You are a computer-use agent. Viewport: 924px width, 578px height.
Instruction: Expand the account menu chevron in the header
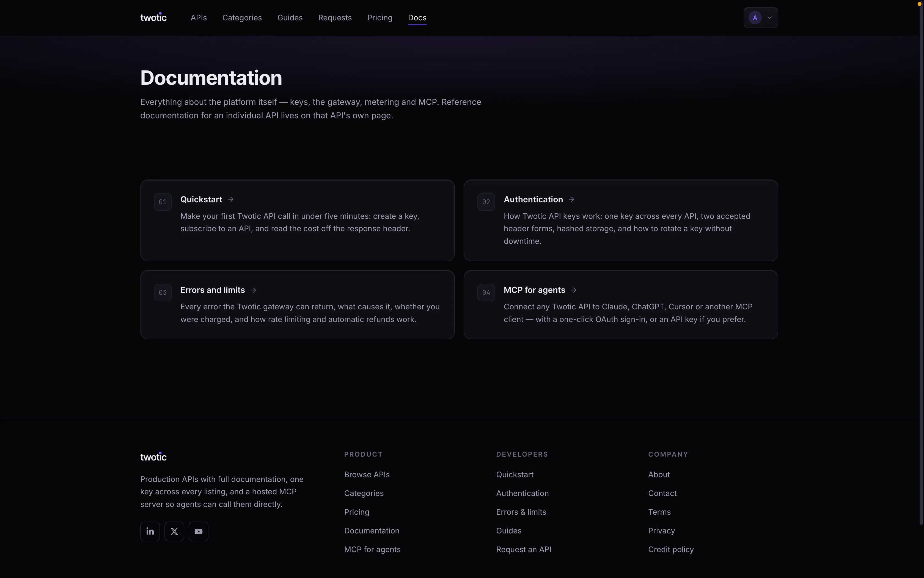pyautogui.click(x=770, y=18)
